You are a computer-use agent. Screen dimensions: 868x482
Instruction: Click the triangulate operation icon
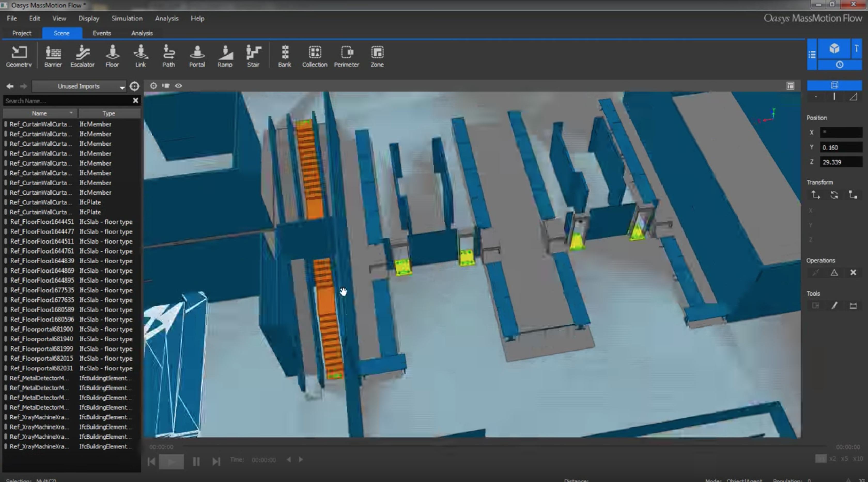coord(834,273)
